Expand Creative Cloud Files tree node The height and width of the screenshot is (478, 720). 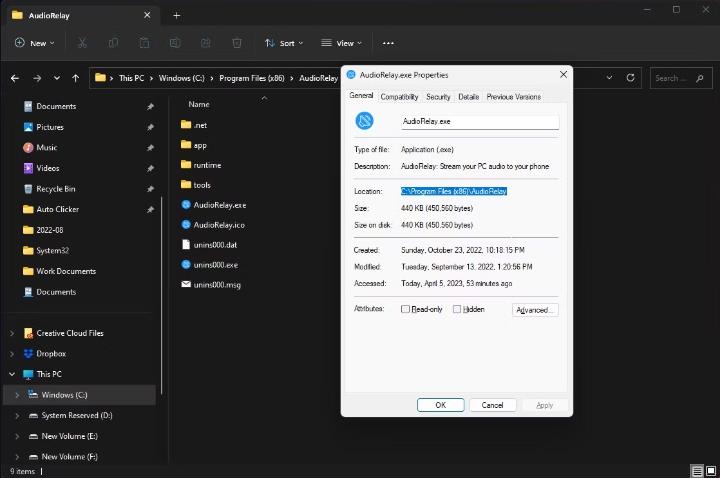click(12, 333)
